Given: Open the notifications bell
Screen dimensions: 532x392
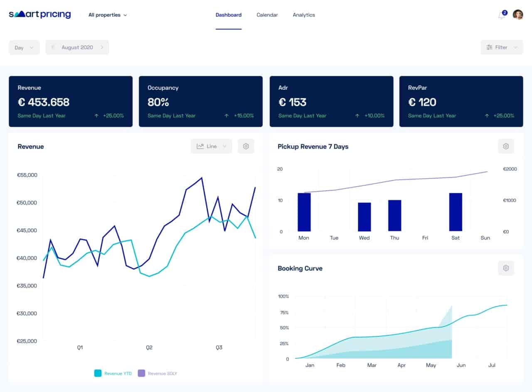Looking at the screenshot, I should (x=502, y=15).
